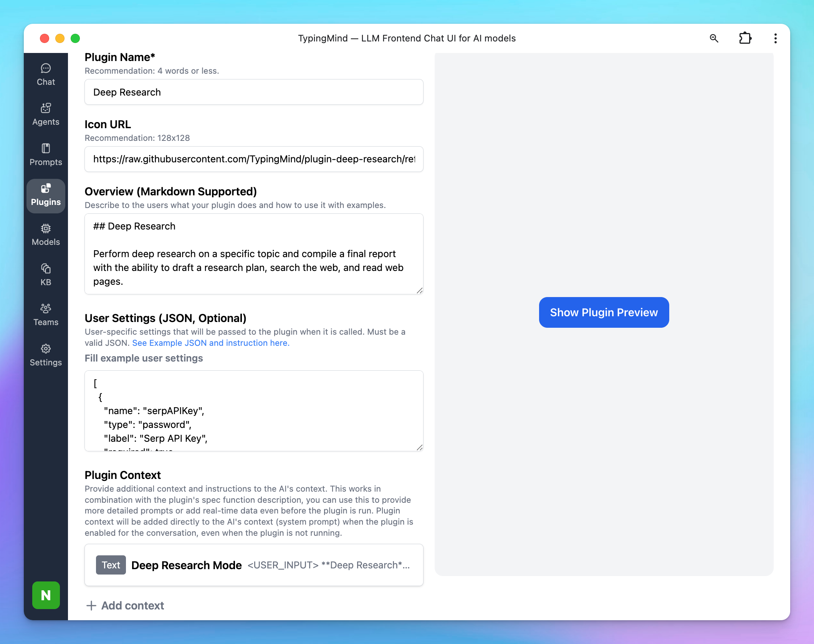Click the Show Plugin Preview button
The width and height of the screenshot is (814, 644).
click(604, 312)
